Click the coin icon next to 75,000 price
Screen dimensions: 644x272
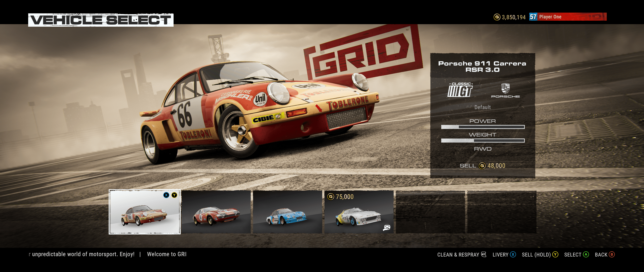[x=331, y=196]
